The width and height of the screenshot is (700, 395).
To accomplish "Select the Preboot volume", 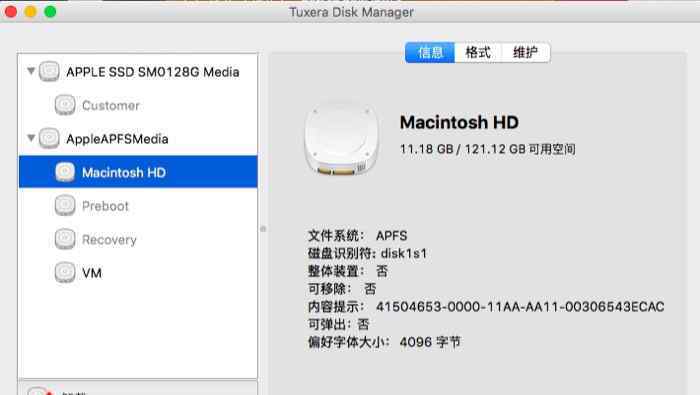I will 138,206.
